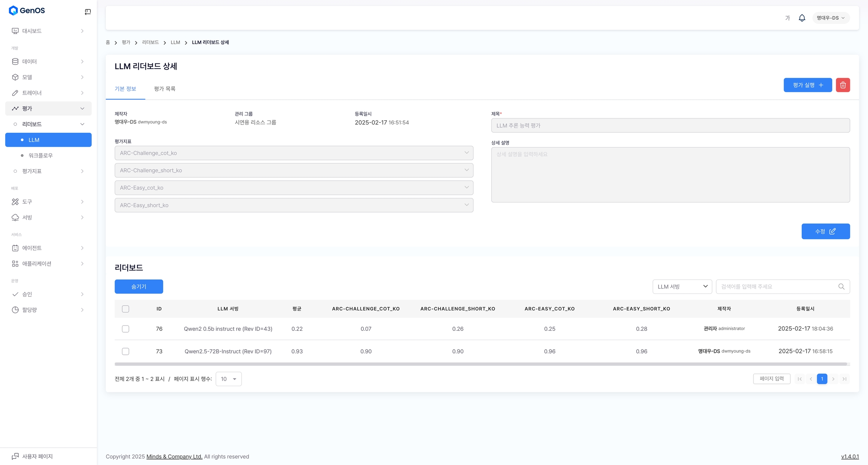Click the 평가 실행 button
The width and height of the screenshot is (868, 465).
click(x=807, y=85)
